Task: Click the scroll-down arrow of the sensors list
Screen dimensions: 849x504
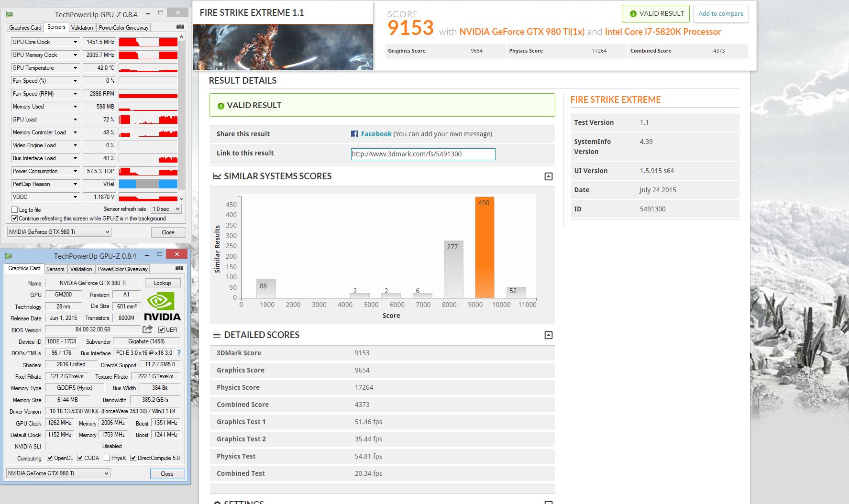Action: click(181, 198)
